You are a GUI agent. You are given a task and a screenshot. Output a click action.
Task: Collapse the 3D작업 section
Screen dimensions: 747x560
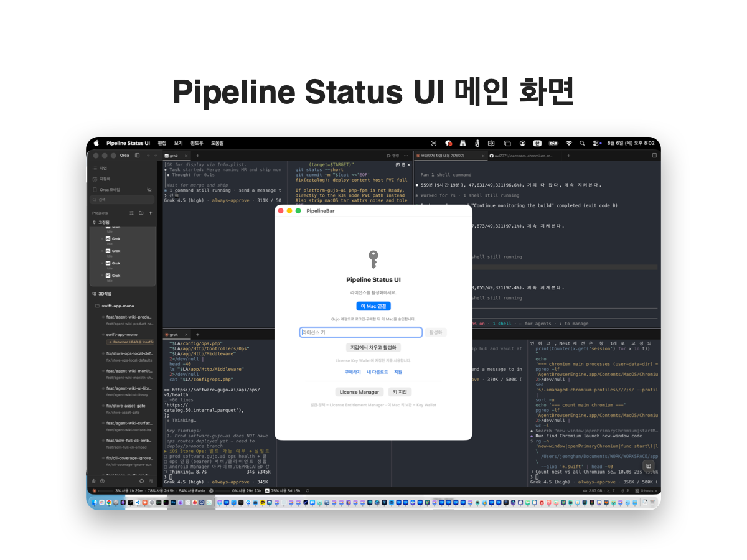point(101,293)
